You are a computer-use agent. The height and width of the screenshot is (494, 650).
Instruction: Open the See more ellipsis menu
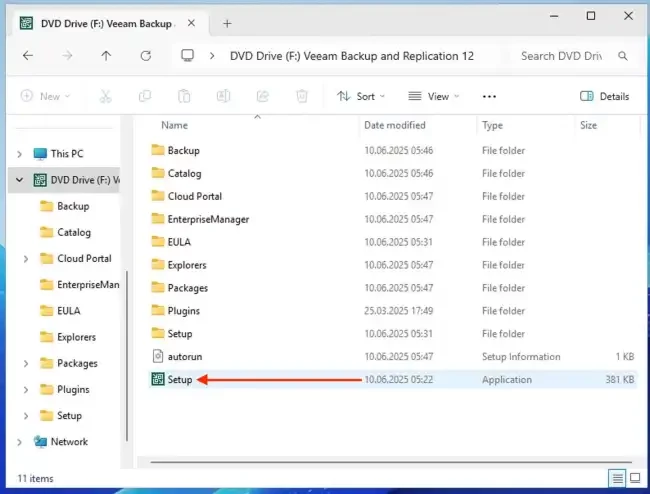[x=489, y=97]
